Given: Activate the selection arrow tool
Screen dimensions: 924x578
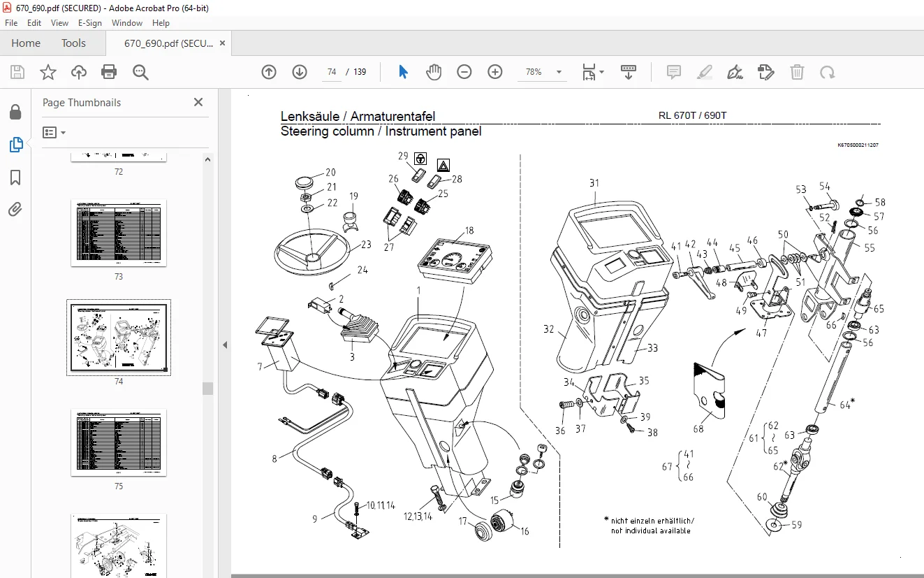Looking at the screenshot, I should pyautogui.click(x=403, y=72).
